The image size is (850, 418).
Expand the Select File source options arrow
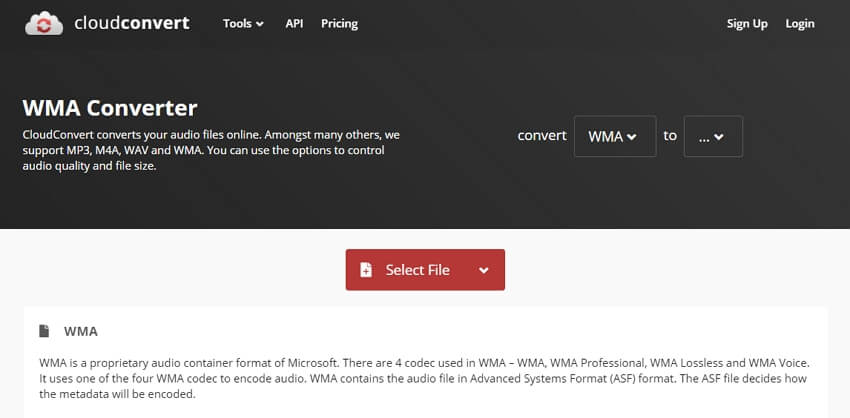484,270
